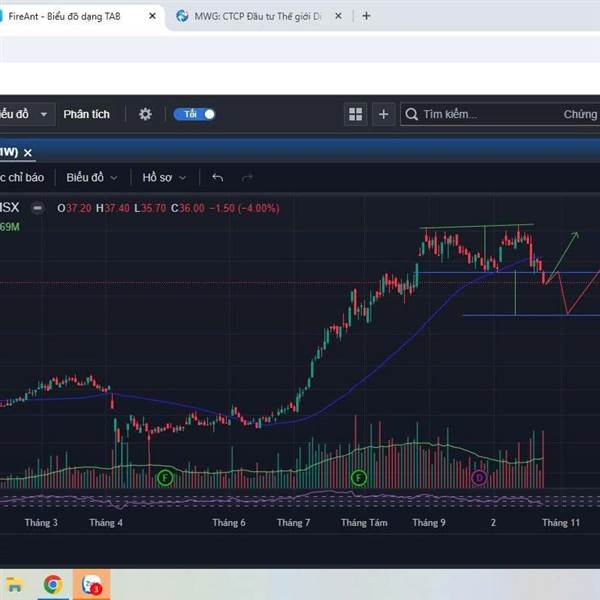Image resolution: width=600 pixels, height=600 pixels.
Task: Open a new browser tab
Action: [367, 16]
